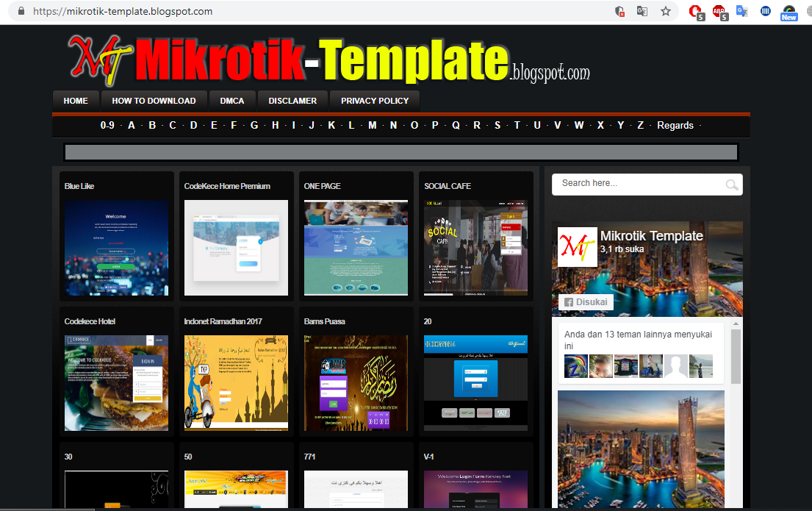
Task: Click the Facebook widget scrollbar thumb
Action: 736,356
